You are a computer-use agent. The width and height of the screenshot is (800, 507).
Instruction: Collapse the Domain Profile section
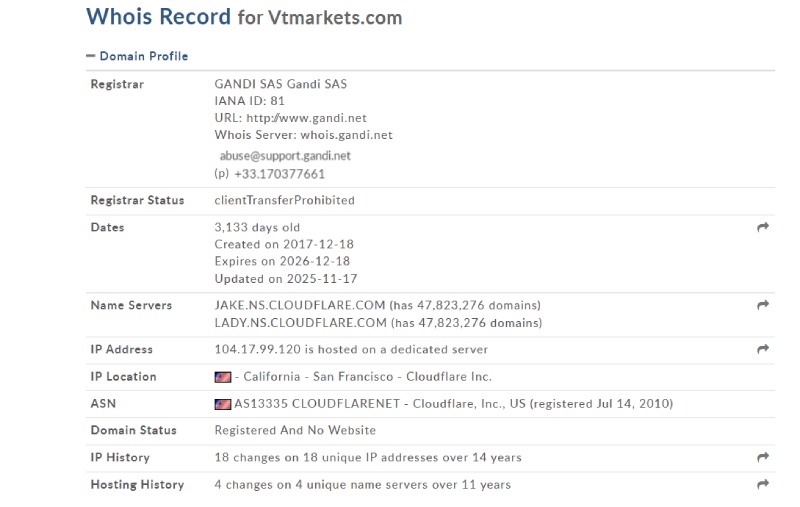point(137,56)
